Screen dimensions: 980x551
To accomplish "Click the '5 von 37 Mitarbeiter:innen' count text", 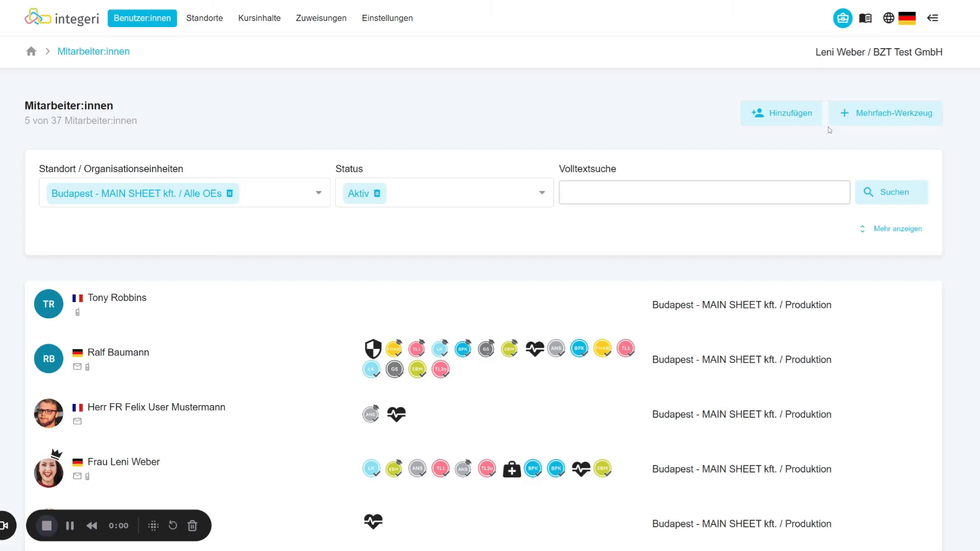I will click(81, 121).
